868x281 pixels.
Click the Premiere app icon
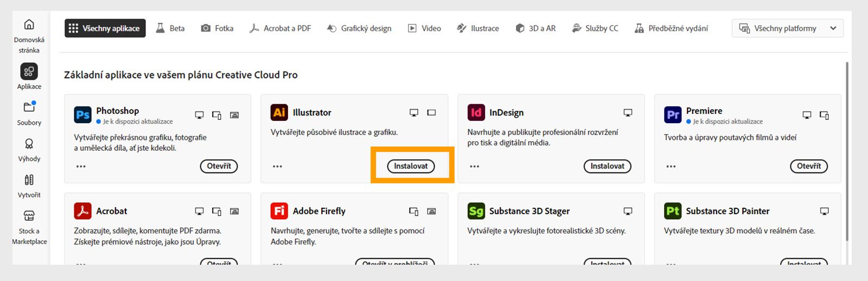(673, 115)
